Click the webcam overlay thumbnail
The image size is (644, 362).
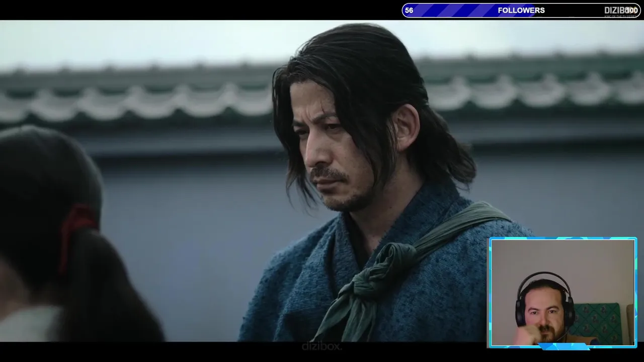coord(563,293)
